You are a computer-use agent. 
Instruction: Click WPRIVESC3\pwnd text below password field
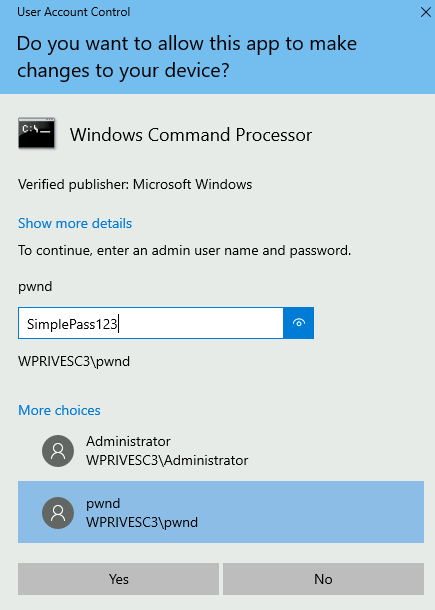point(74,361)
